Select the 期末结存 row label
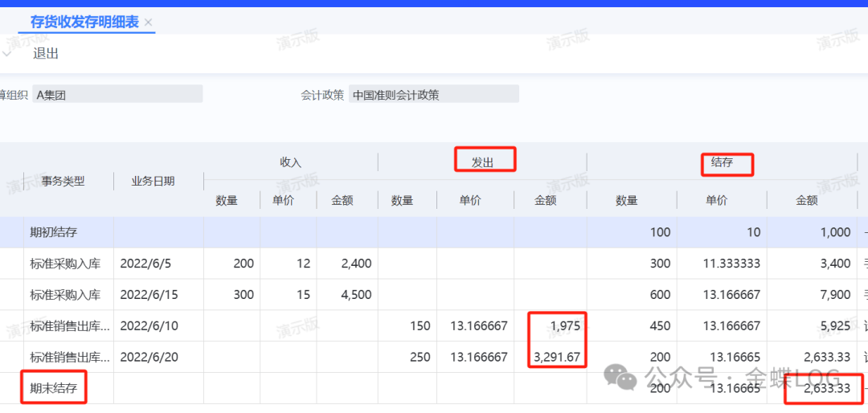The image size is (868, 413). tap(55, 389)
